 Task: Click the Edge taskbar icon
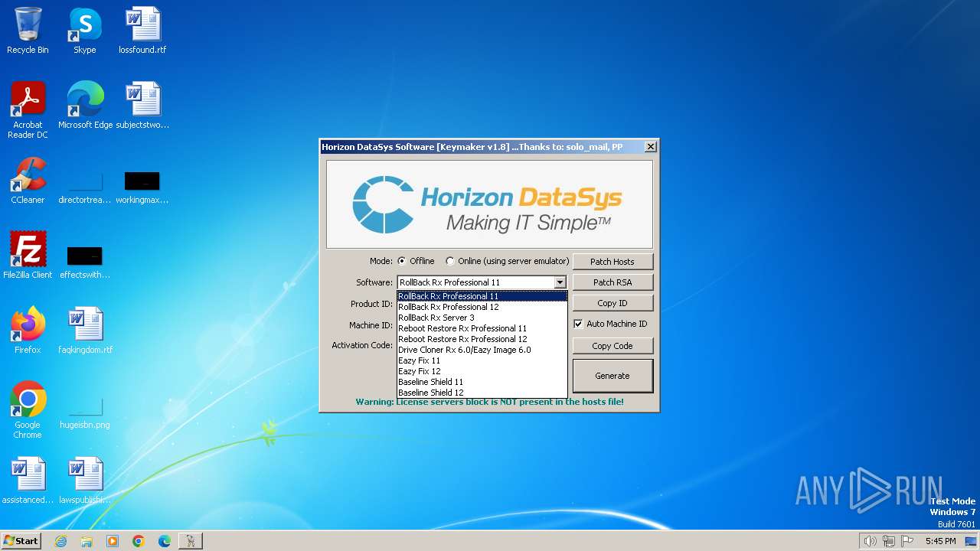click(165, 541)
